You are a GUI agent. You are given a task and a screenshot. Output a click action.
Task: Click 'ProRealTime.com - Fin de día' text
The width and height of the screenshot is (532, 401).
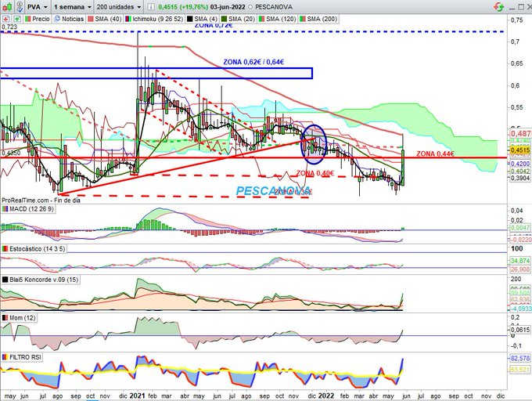(x=41, y=200)
